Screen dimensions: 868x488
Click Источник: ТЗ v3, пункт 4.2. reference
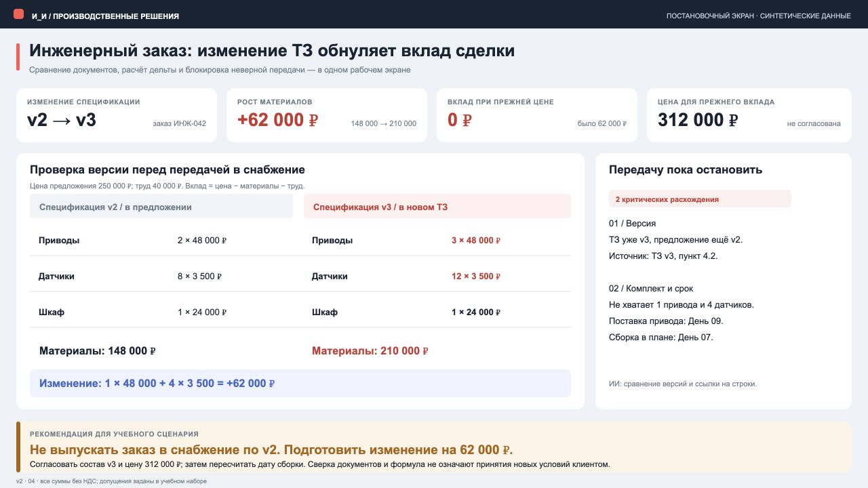tap(663, 256)
